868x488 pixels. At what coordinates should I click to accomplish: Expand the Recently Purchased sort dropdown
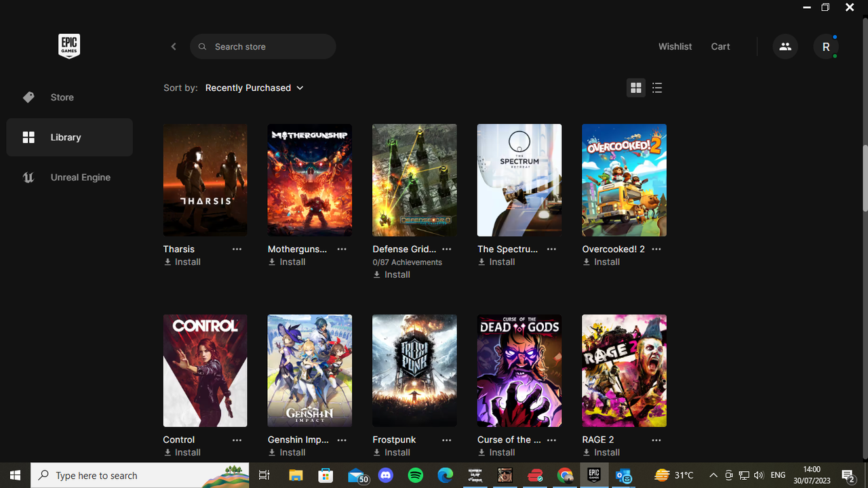coord(254,88)
